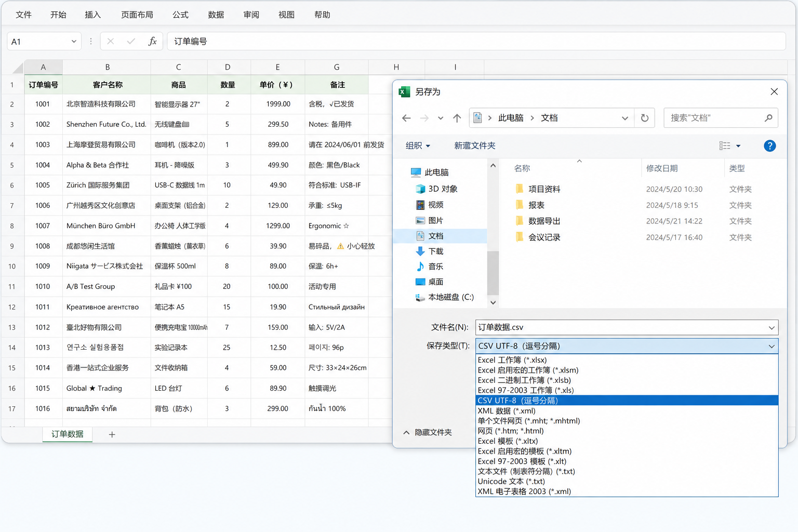Select 文档 in navigation pane
This screenshot has width=798, height=532.
(x=441, y=236)
